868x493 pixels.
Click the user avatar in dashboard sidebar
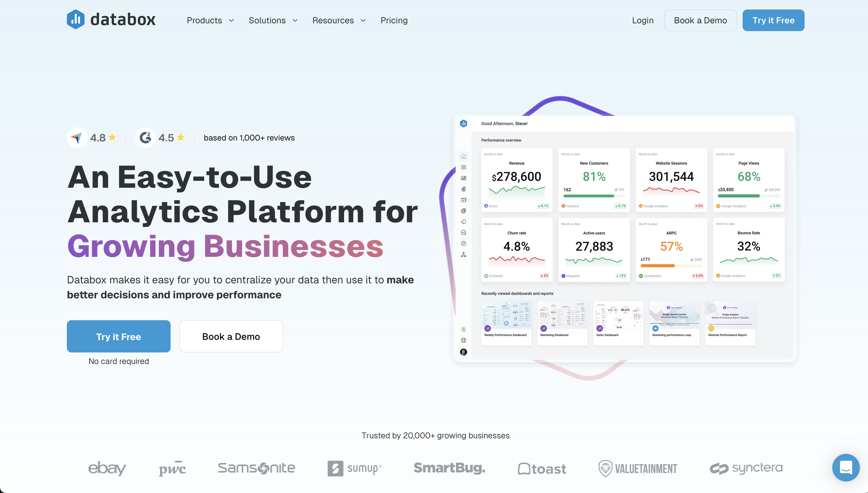[x=463, y=352]
